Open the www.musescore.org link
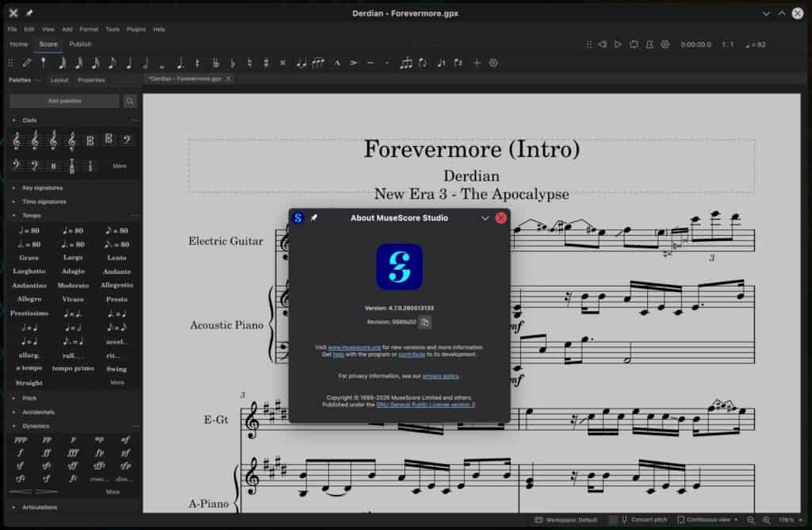The height and width of the screenshot is (530, 812). [354, 347]
